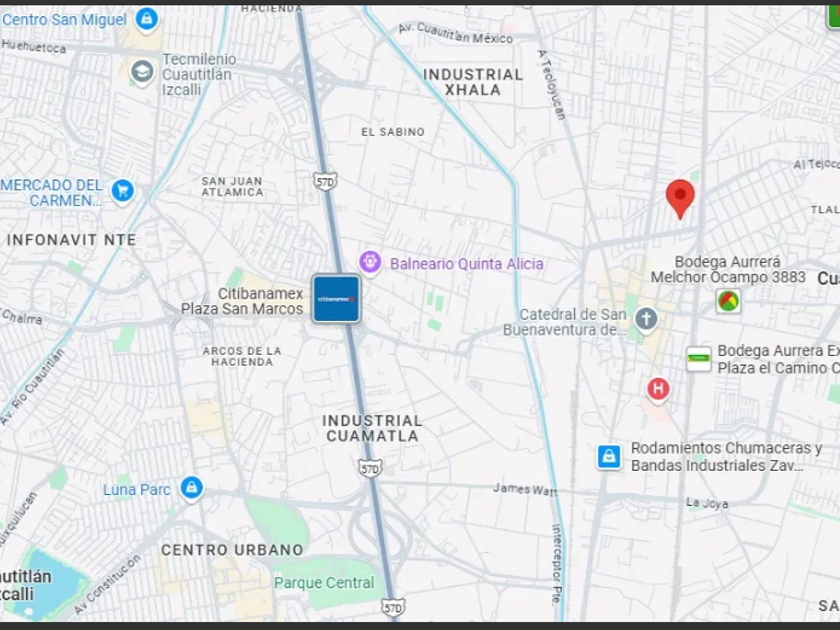
Task: Select the Rodamientos Chumaceras shopping bag icon
Action: (609, 457)
